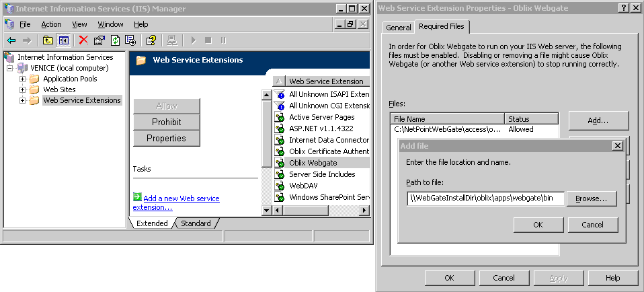This screenshot has width=644, height=292.
Task: Click the red Delete X toolbar icon
Action: [84, 40]
